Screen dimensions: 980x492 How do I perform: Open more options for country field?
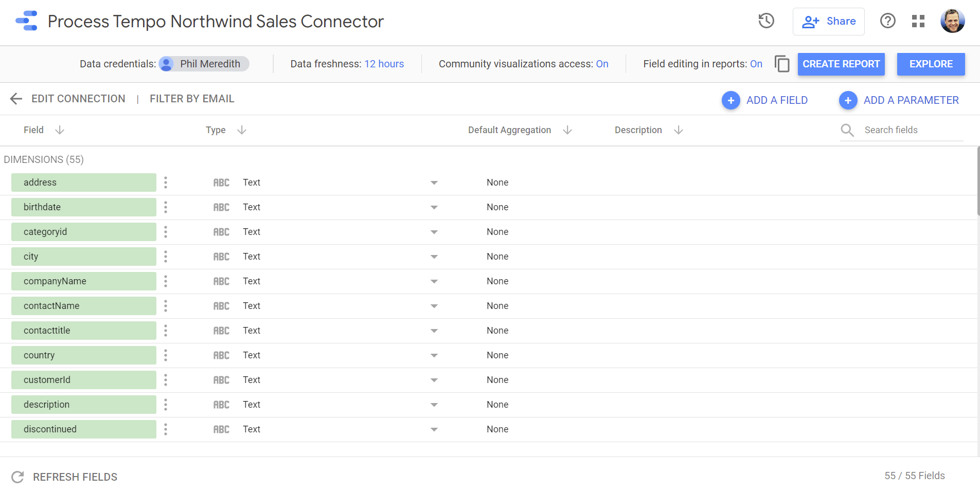coord(166,355)
